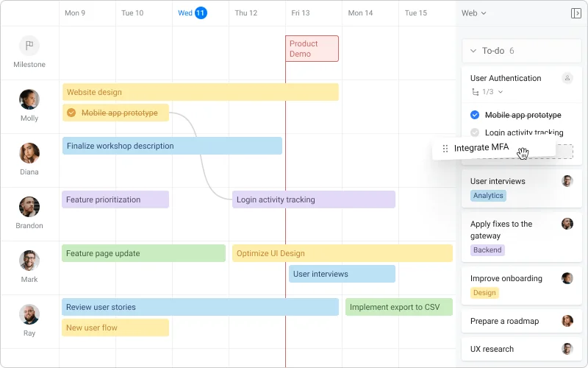
Task: Check off Login activity tracking subtask
Action: pyautogui.click(x=475, y=132)
